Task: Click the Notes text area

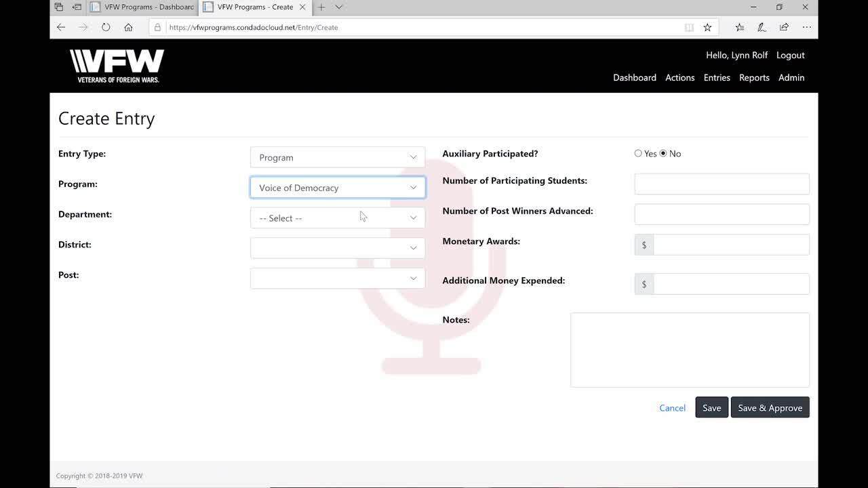Action: click(x=690, y=350)
